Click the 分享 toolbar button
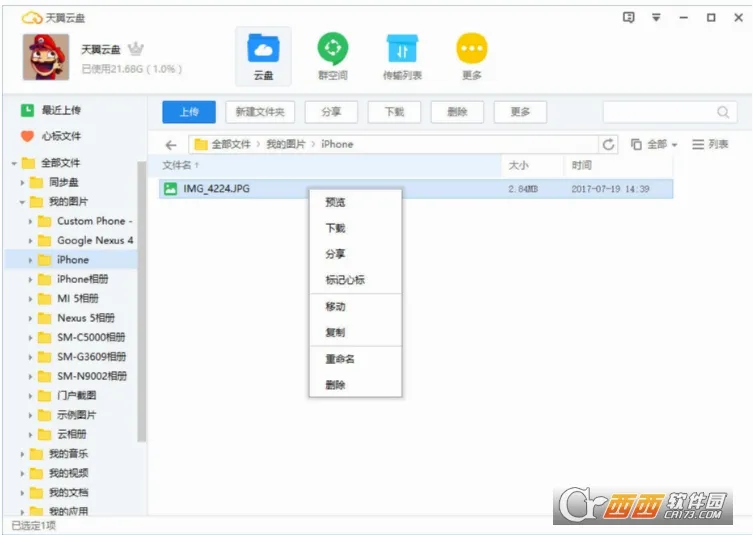The width and height of the screenshot is (753, 535). (x=331, y=112)
